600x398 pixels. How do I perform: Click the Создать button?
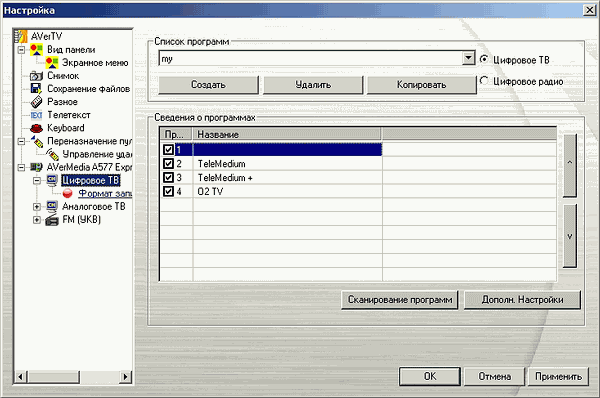[x=209, y=85]
